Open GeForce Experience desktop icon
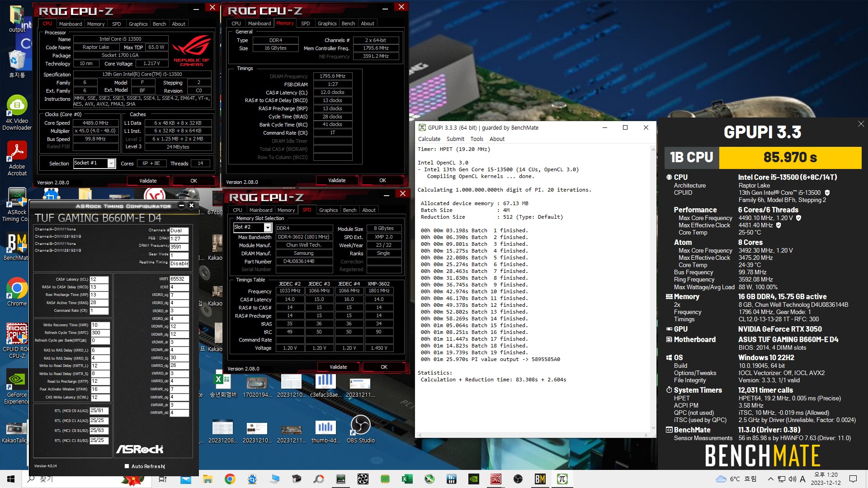Image resolution: width=868 pixels, height=488 pixels. pyautogui.click(x=17, y=386)
